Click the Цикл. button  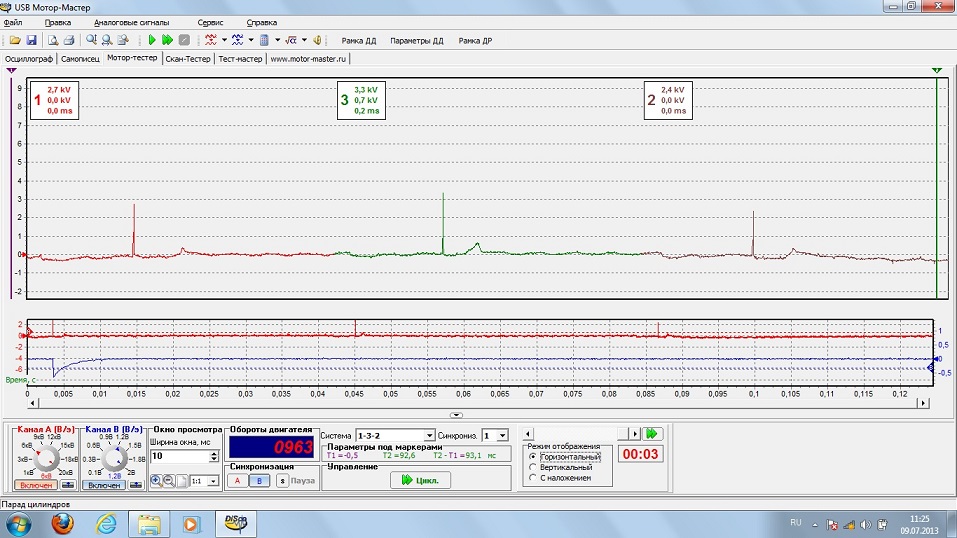[x=420, y=480]
